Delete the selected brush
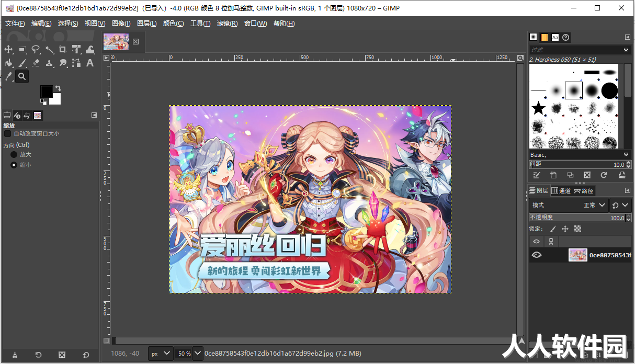Viewport: 635px width, 364px height. [587, 175]
